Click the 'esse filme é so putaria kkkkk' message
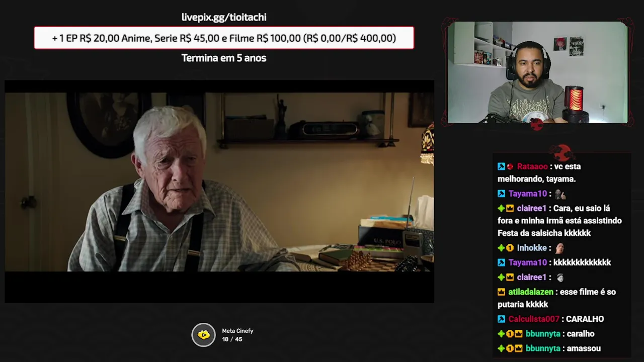This screenshot has height=362, width=644. pyautogui.click(x=556, y=298)
